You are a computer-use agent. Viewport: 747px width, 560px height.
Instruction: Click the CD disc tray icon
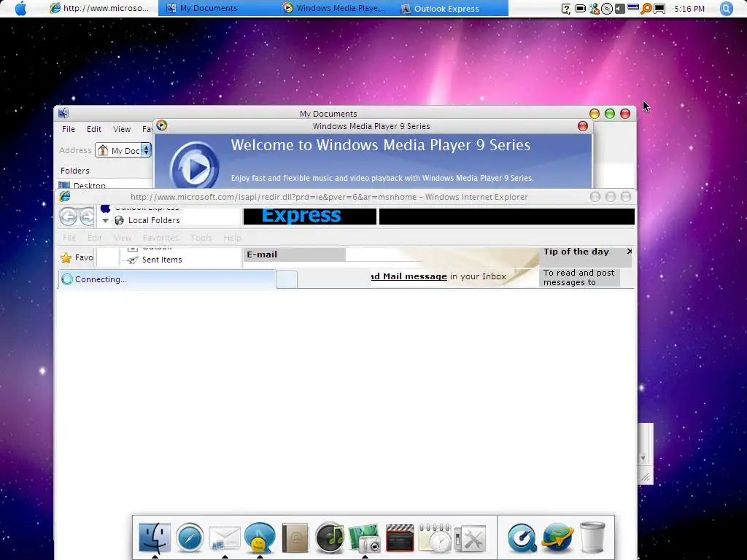pyautogui.click(x=606, y=9)
